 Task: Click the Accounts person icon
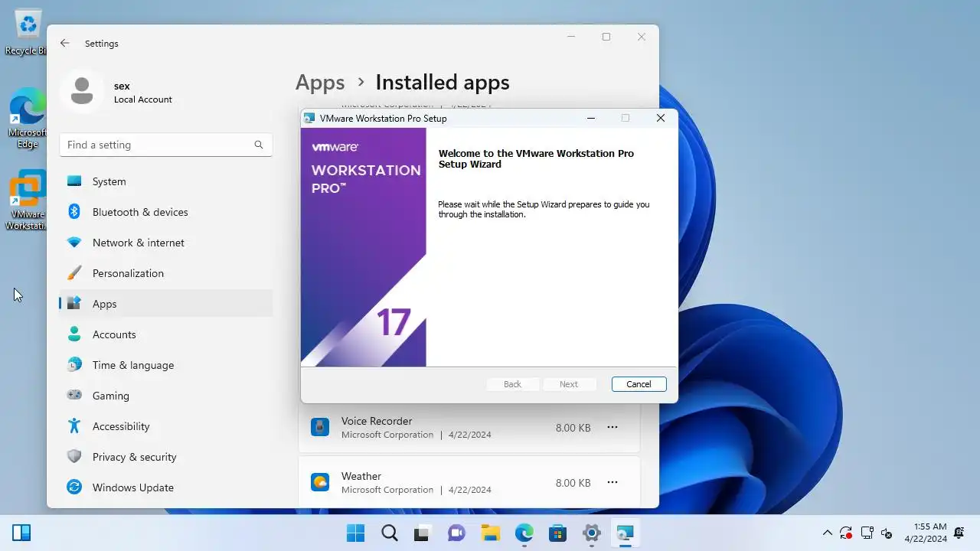pyautogui.click(x=74, y=334)
